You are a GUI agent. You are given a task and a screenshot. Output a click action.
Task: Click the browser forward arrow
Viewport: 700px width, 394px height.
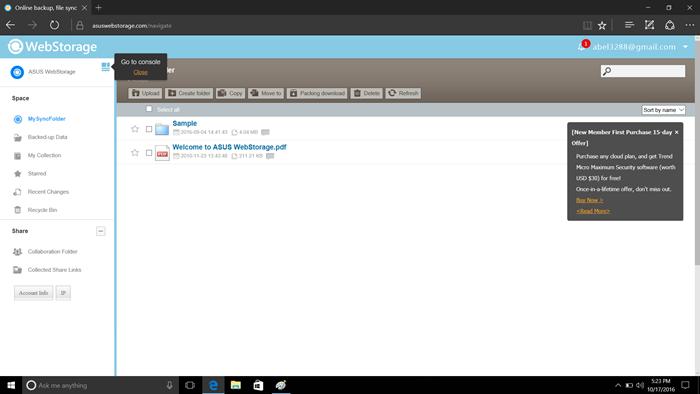click(33, 25)
